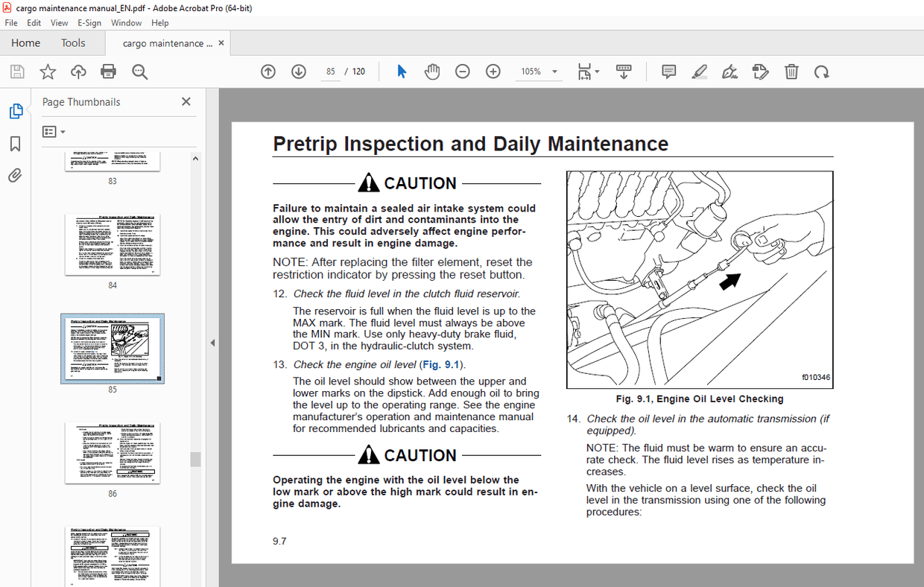Open the thumbnail options dropdown
The height and width of the screenshot is (587, 924).
[x=52, y=131]
